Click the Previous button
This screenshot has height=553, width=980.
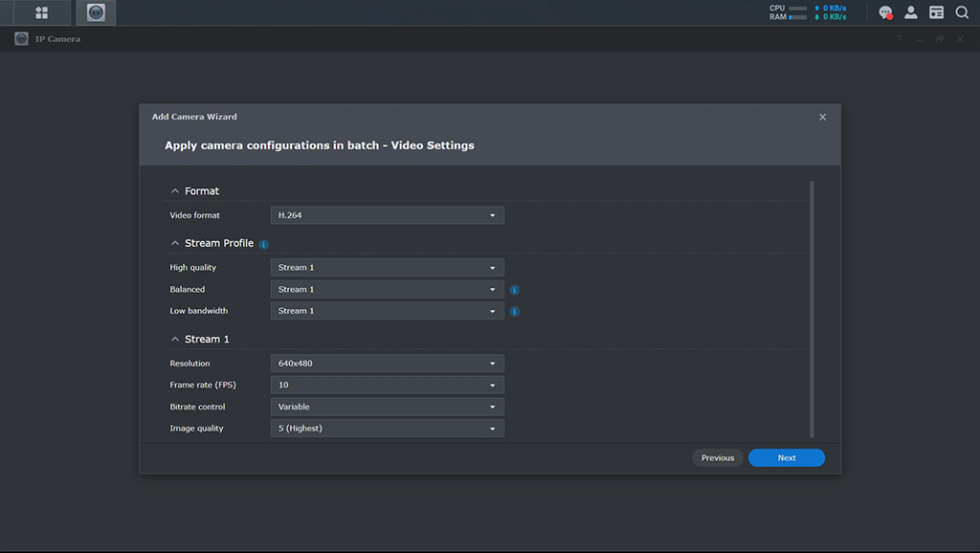coord(717,458)
